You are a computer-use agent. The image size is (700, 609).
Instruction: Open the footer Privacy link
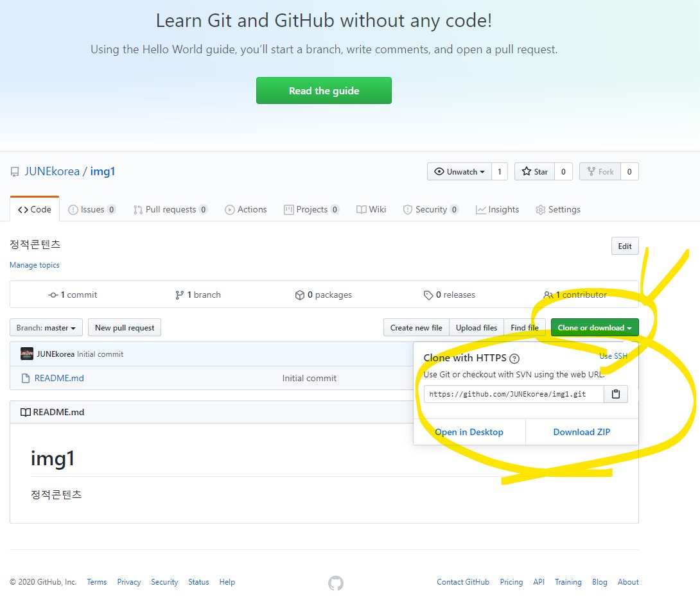(x=129, y=582)
